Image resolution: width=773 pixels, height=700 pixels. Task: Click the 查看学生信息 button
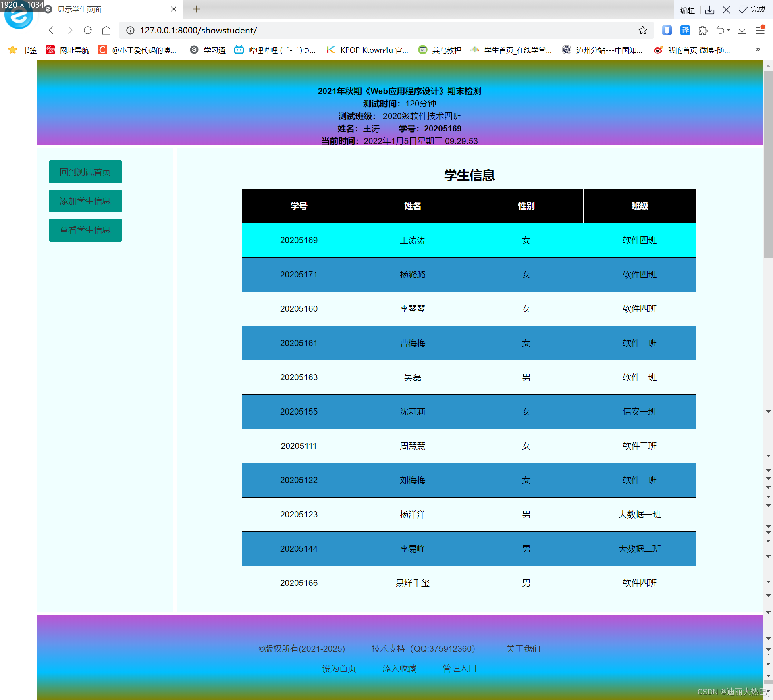[85, 230]
